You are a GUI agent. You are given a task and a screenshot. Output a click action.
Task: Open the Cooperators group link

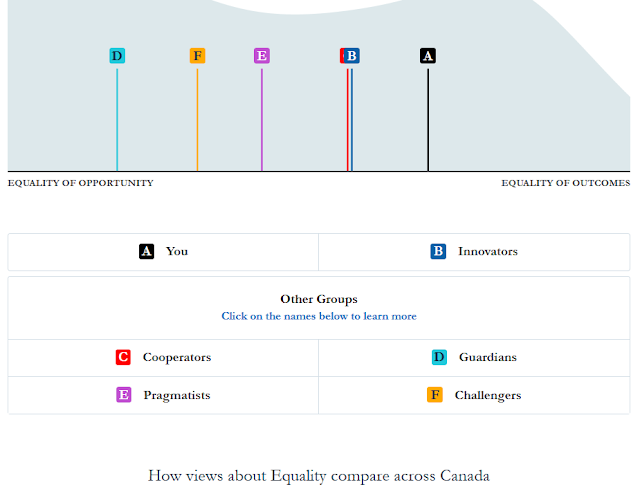[177, 357]
